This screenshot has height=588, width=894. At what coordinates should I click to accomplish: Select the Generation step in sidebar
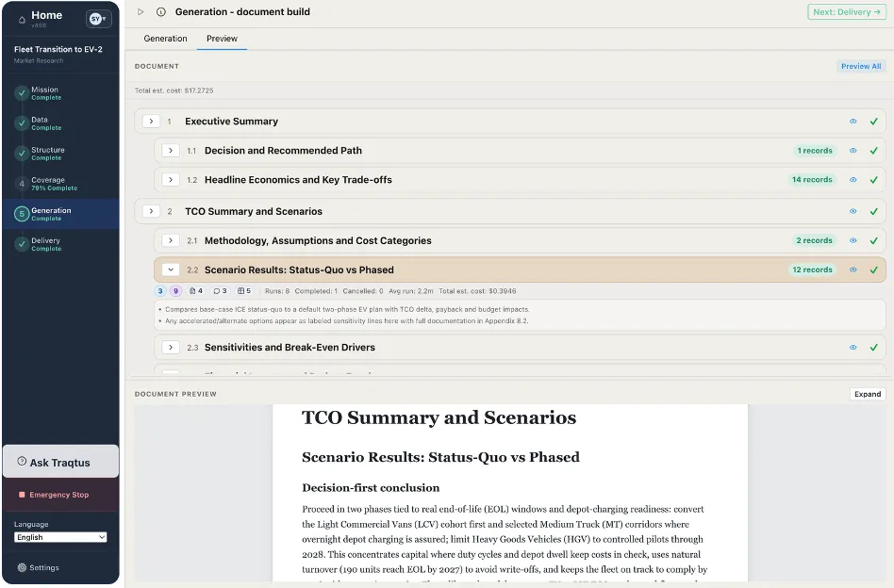tap(60, 214)
